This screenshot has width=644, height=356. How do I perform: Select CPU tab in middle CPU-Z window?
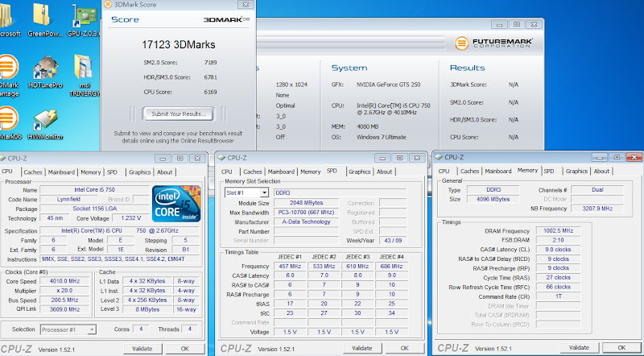(x=227, y=172)
